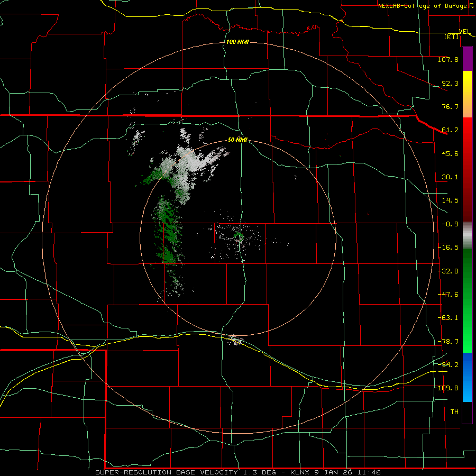Viewport: 476px width, 476px height.
Task: Select the -94.2 legend value
Action: tap(448, 364)
